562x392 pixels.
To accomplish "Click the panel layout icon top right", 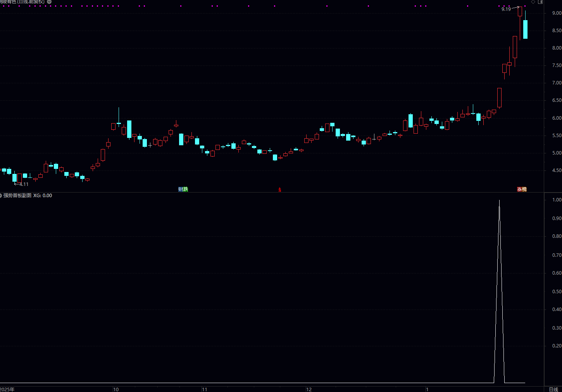I will click(x=540, y=2).
